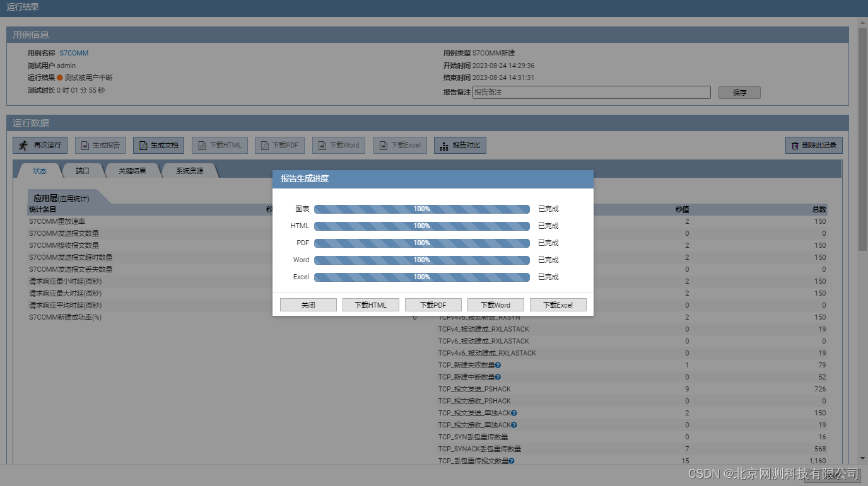Select the TCP_报文发送_PSHACK row
The height and width of the screenshot is (486, 868).
[x=632, y=389]
